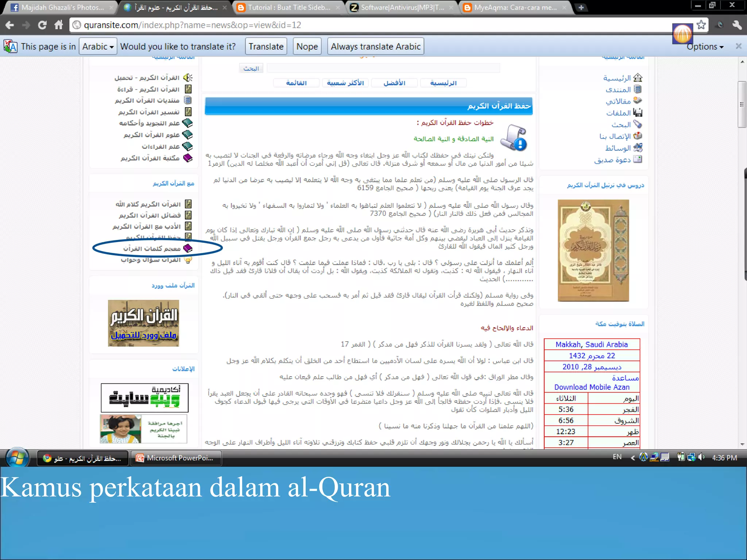Click the القرآن الكريم Word file banner
This screenshot has height=560, width=747.
point(143,323)
